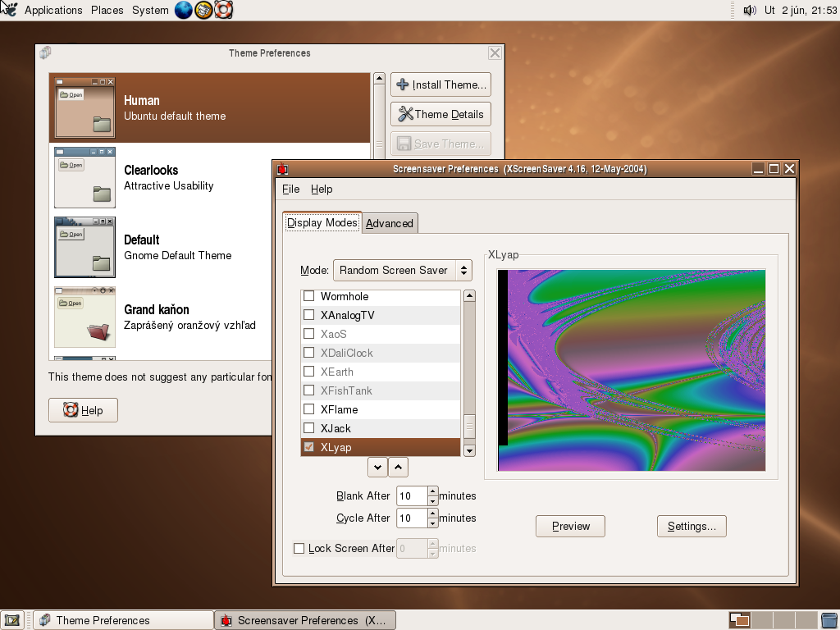Uncheck the XLyap checkbox

[x=309, y=447]
